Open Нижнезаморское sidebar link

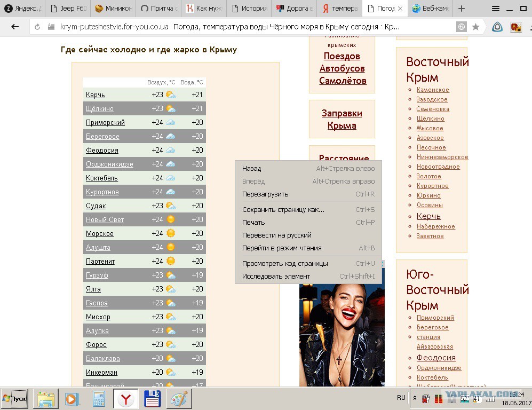[x=442, y=157]
